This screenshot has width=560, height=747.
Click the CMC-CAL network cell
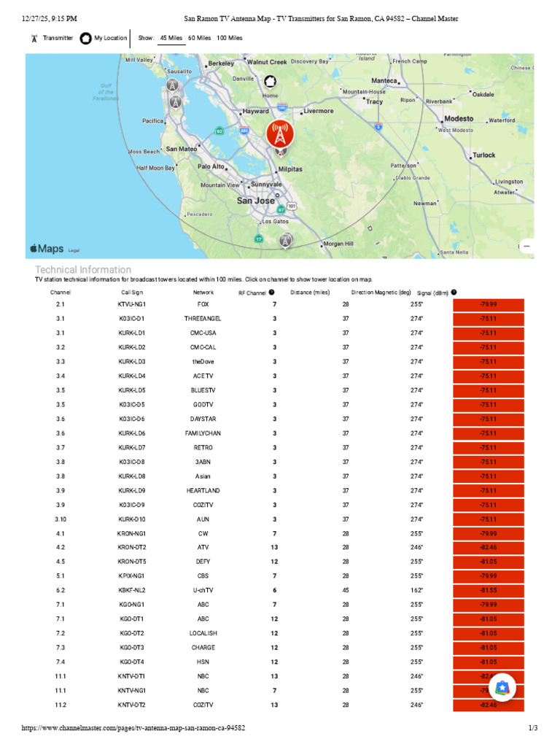click(203, 347)
